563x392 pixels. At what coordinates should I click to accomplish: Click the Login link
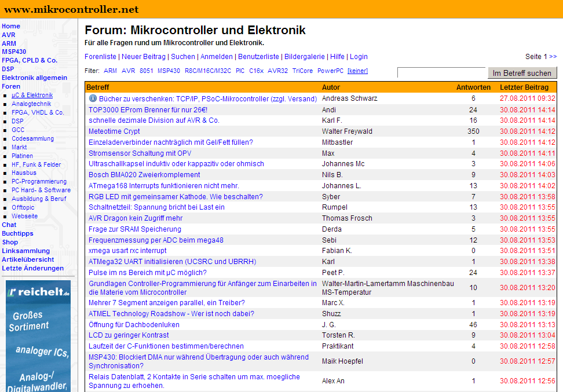(359, 56)
